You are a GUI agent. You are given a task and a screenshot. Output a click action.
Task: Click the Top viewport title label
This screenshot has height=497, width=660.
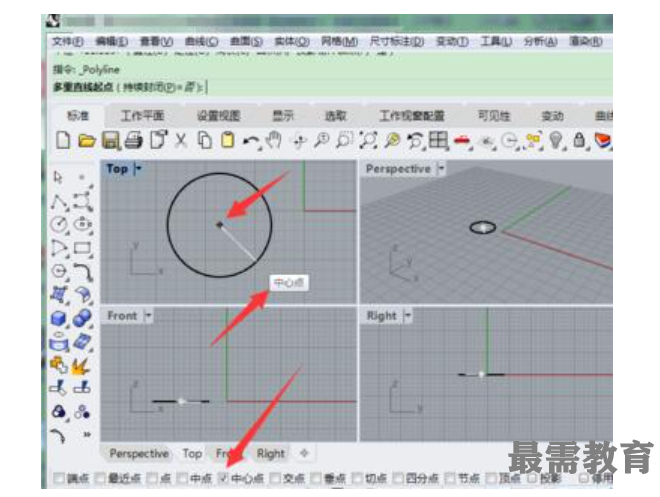tap(117, 169)
